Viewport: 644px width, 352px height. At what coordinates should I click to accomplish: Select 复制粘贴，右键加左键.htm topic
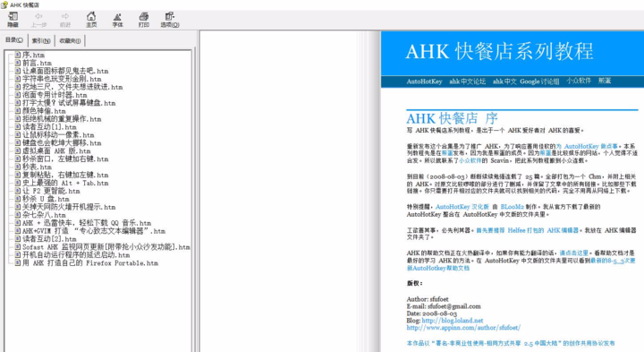pyautogui.click(x=65, y=175)
